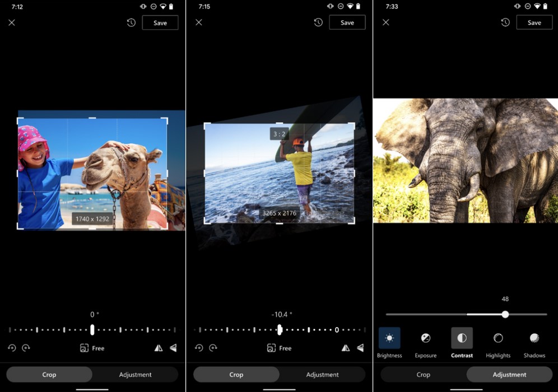Open edit history on the elephant screen
This screenshot has height=392, width=558.
click(505, 22)
